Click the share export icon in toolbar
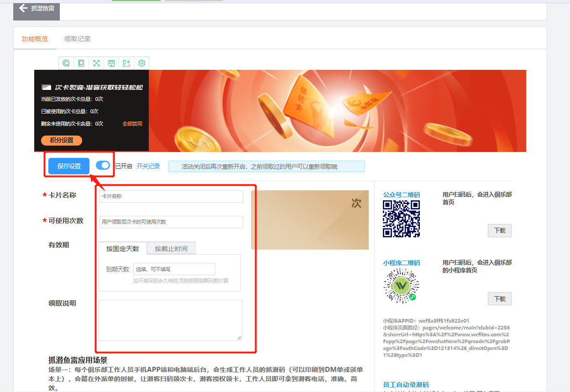Viewport: 570px width, 392px height. click(126, 63)
